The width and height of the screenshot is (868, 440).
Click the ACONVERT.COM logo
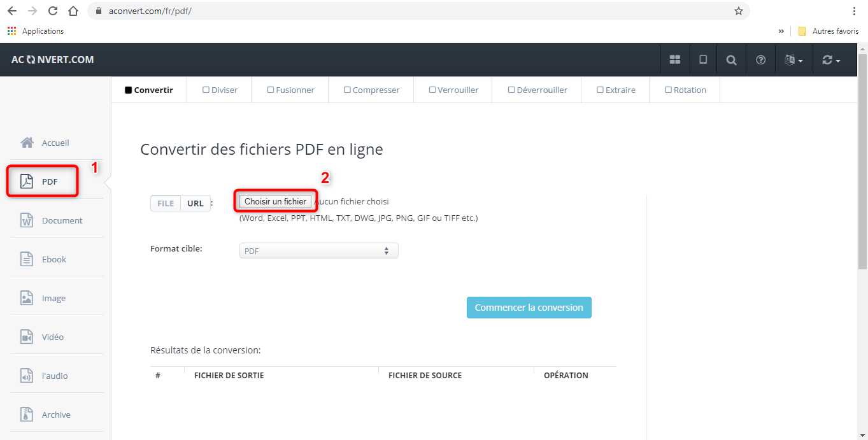point(53,60)
